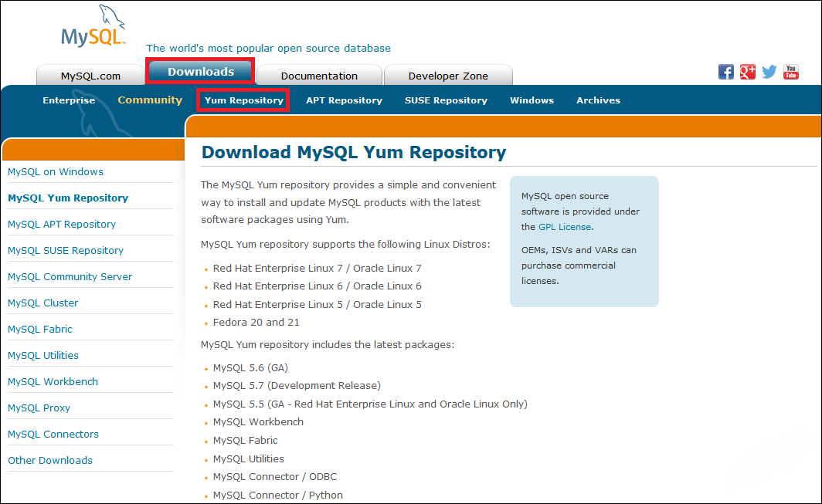Image resolution: width=822 pixels, height=504 pixels.
Task: Click the Download MySQL Yum Repository heading
Action: coord(354,153)
